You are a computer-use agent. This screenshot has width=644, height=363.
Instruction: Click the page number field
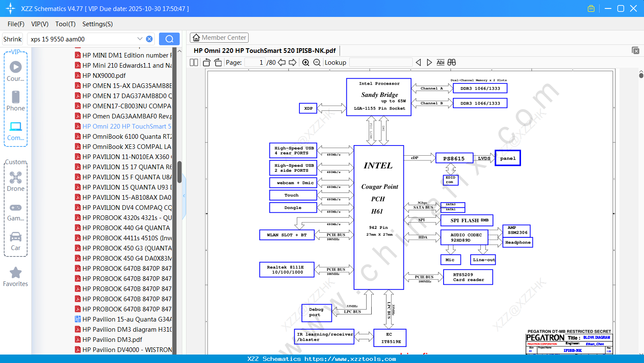[x=255, y=63]
